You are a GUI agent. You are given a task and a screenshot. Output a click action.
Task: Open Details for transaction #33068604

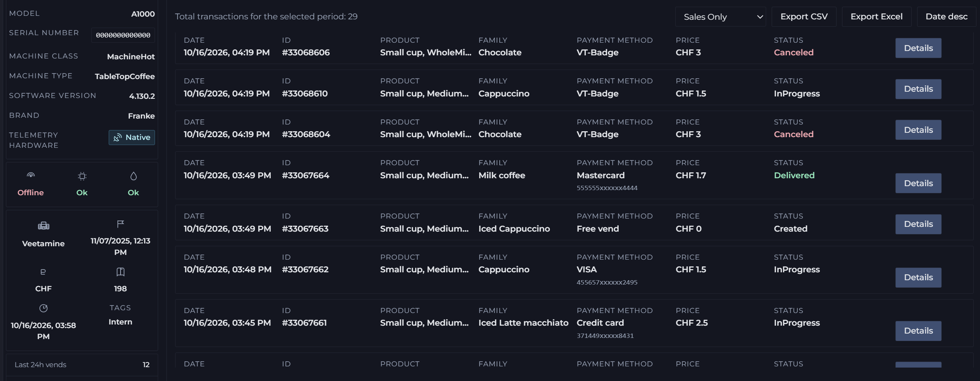tap(918, 130)
